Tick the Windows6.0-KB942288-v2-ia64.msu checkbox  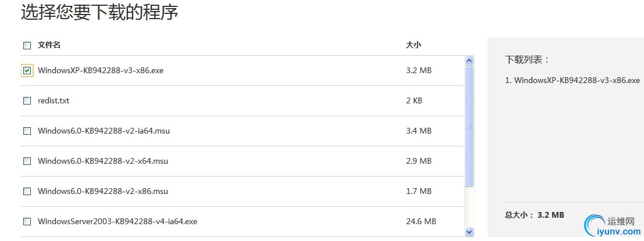point(27,131)
